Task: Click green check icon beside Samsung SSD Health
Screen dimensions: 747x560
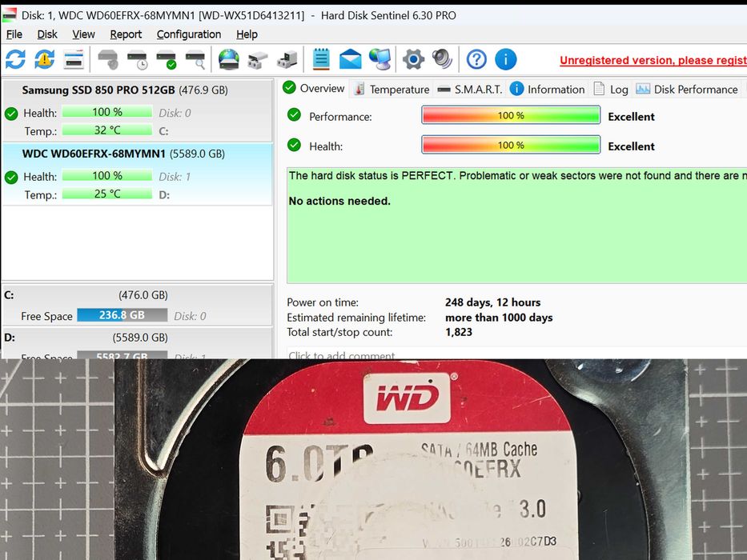Action: tap(11, 114)
